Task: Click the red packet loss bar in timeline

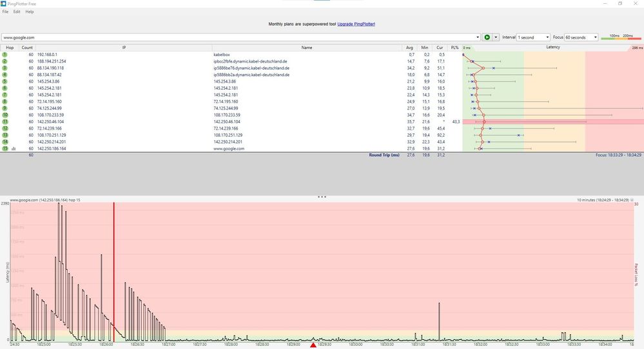Action: coord(113,272)
